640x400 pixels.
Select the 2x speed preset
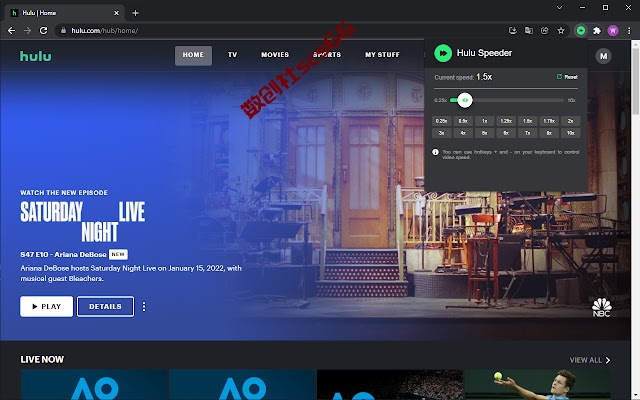(571, 121)
